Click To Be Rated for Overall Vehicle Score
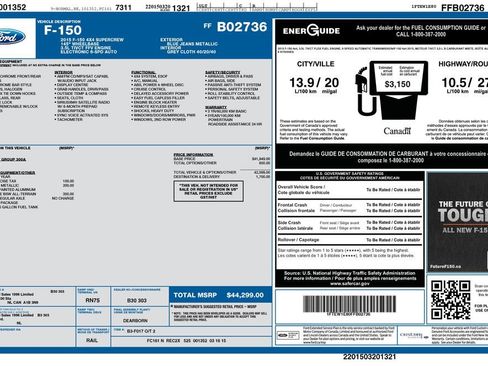This screenshot has width=488, height=366. (393, 190)
